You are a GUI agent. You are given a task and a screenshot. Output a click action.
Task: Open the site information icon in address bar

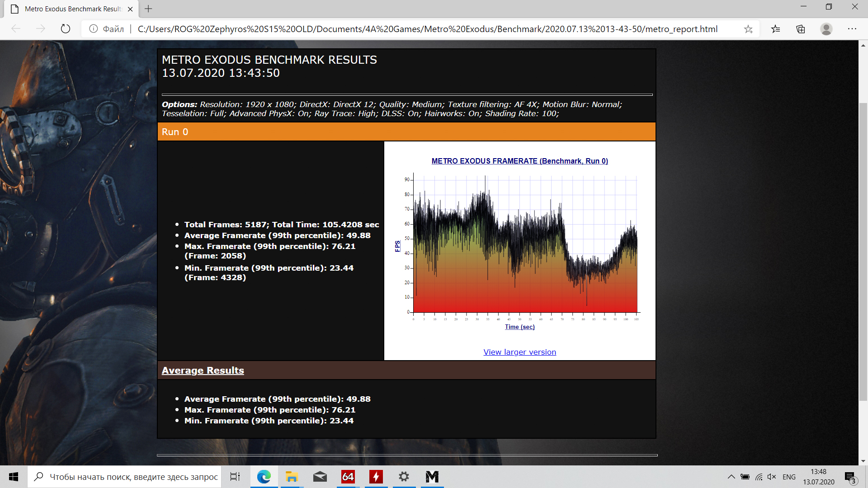click(x=94, y=29)
